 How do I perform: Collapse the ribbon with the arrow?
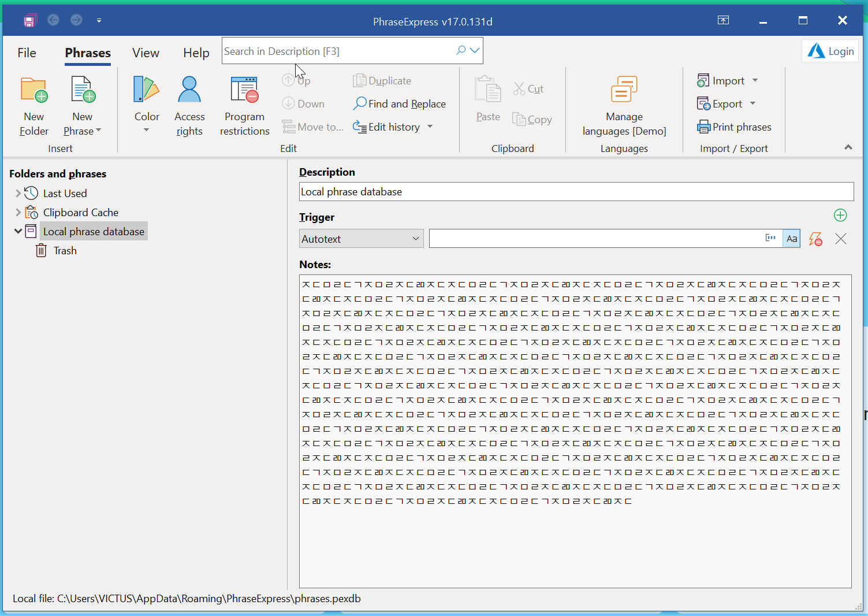pos(848,147)
